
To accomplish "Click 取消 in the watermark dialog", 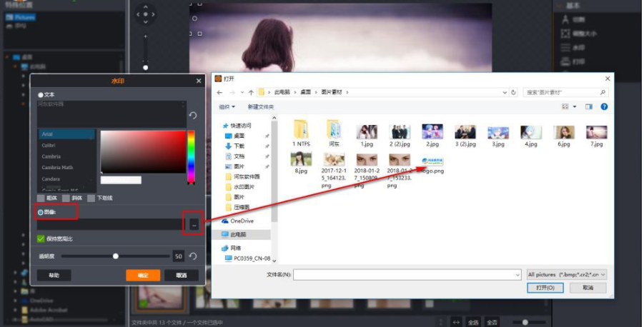I will (x=181, y=276).
